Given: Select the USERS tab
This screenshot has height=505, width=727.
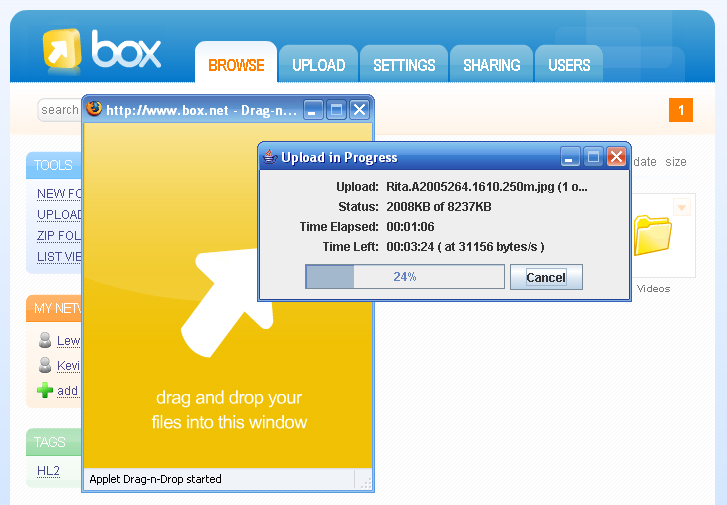Looking at the screenshot, I should coord(569,65).
